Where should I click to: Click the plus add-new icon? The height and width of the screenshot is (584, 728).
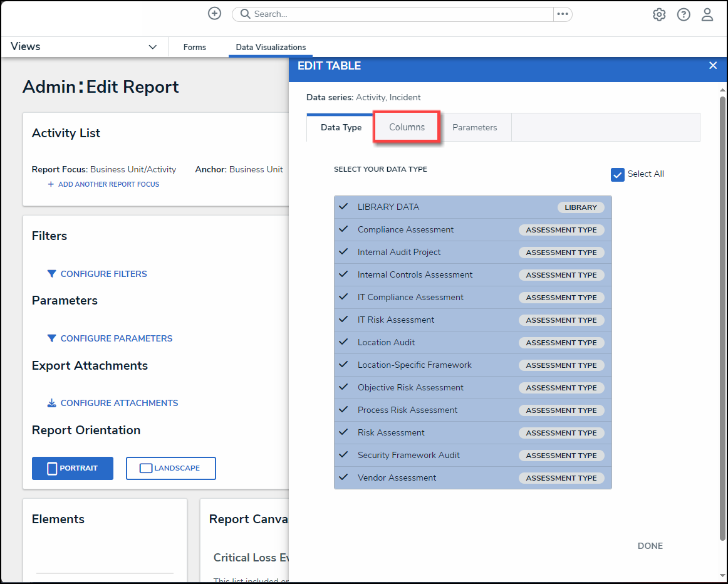click(214, 14)
